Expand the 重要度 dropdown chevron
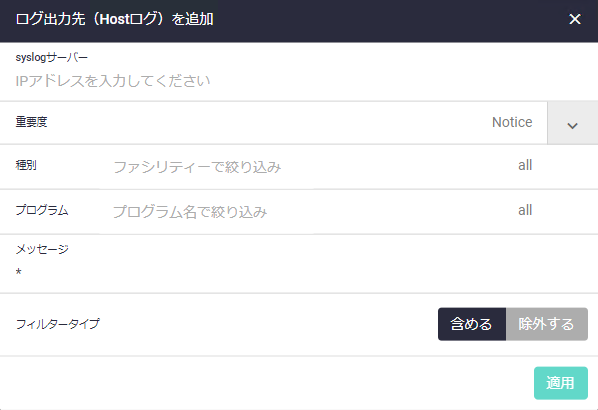The width and height of the screenshot is (598, 410). coord(572,123)
